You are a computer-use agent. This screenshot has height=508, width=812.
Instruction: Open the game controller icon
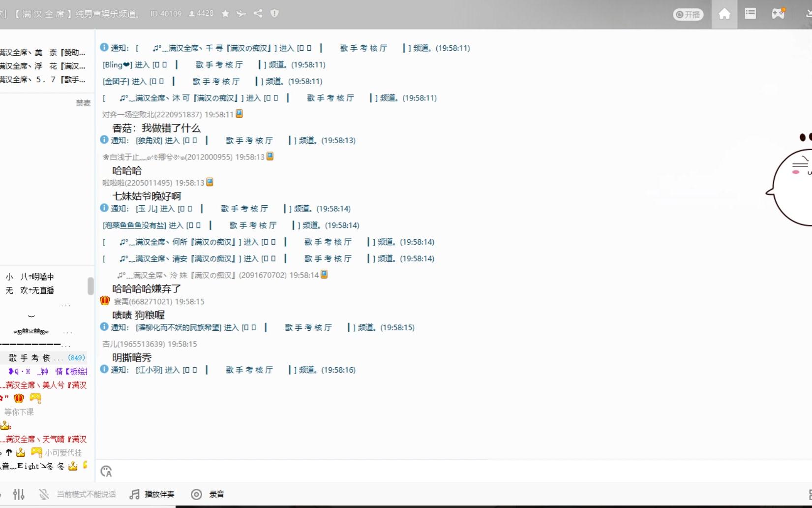(x=778, y=14)
